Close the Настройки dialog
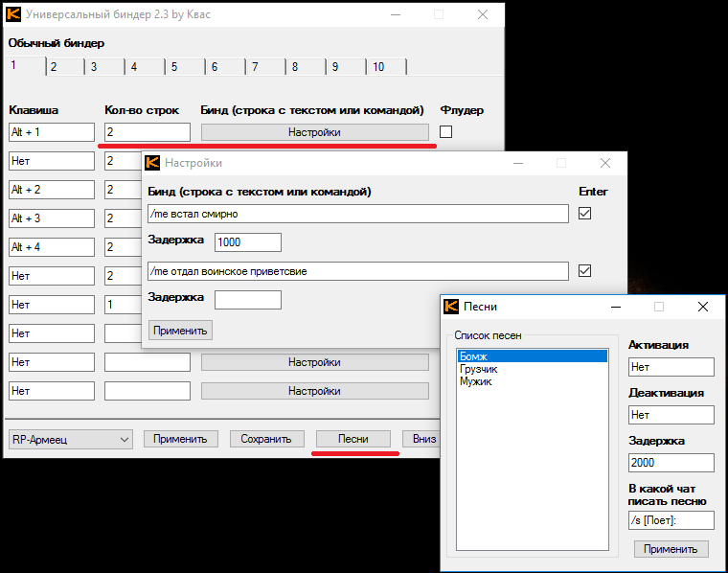Viewport: 728px width, 573px height. pyautogui.click(x=604, y=164)
